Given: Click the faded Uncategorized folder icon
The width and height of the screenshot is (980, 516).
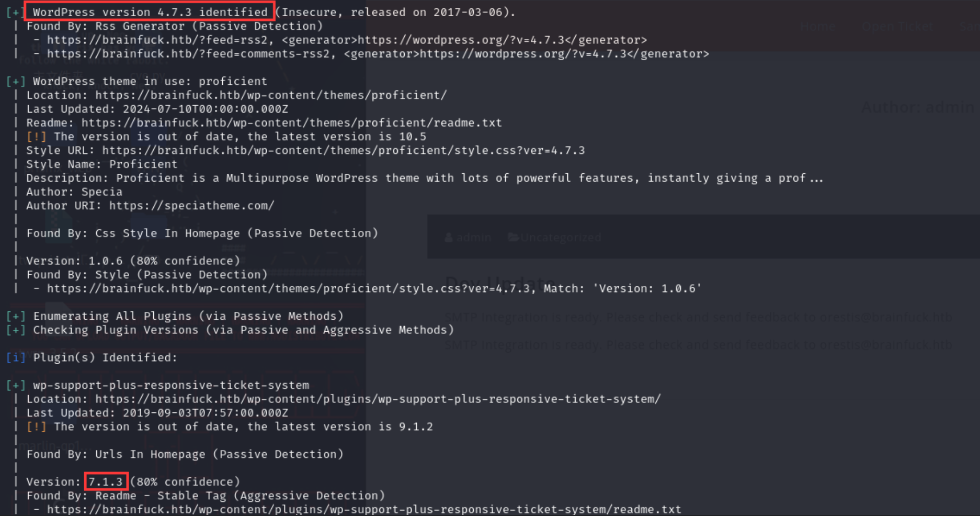Looking at the screenshot, I should pyautogui.click(x=513, y=238).
